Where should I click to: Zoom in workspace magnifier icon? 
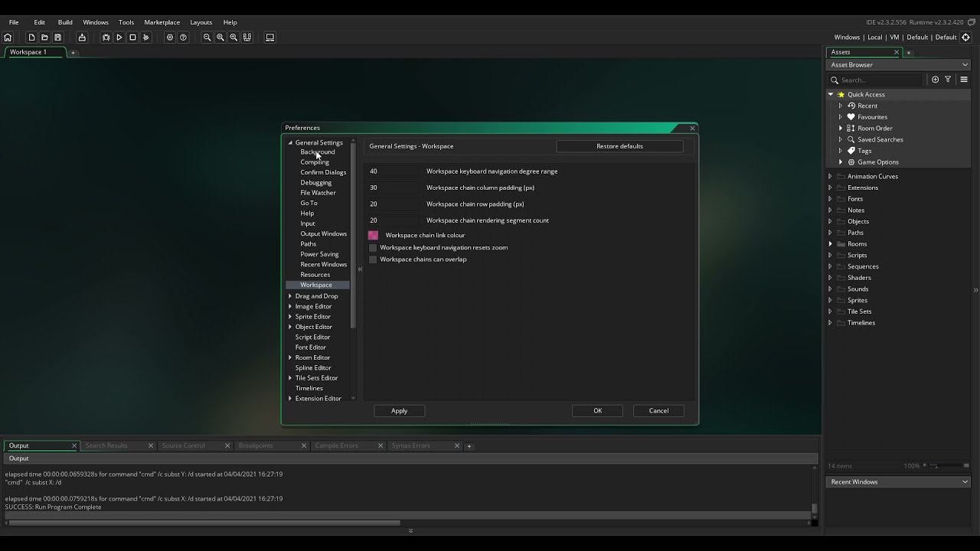pyautogui.click(x=234, y=37)
